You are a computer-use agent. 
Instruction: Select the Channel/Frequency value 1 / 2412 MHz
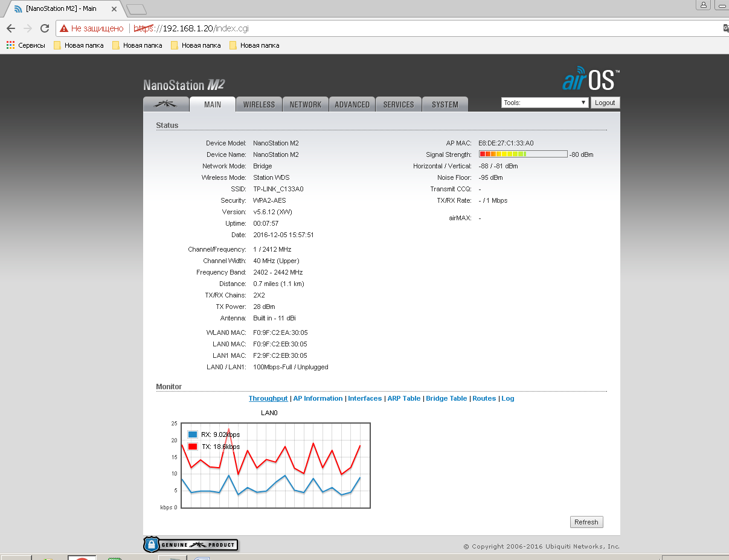pyautogui.click(x=272, y=249)
